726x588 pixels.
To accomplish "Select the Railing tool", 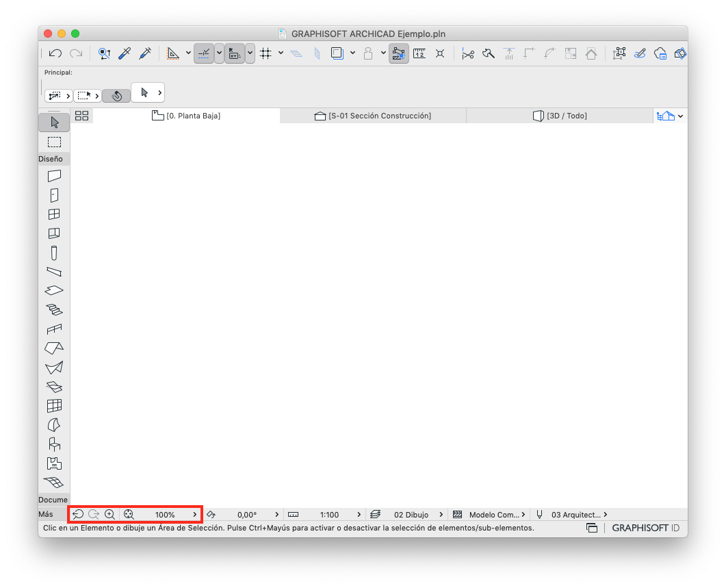I will point(54,329).
